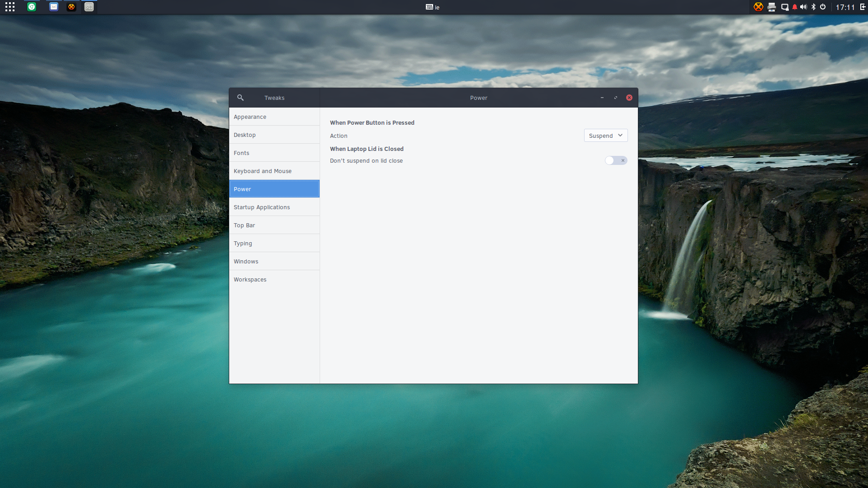This screenshot has height=488, width=868.
Task: Click the search icon in Tweaks
Action: pyautogui.click(x=241, y=98)
